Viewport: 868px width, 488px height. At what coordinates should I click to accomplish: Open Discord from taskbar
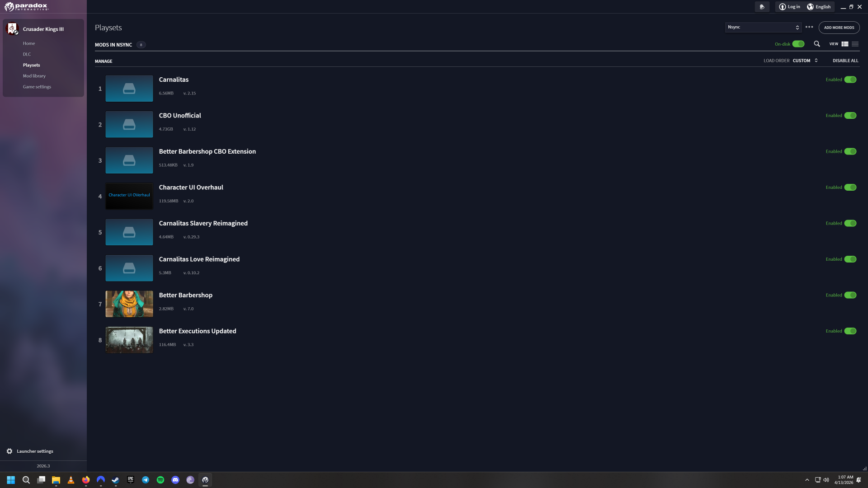[175, 480]
